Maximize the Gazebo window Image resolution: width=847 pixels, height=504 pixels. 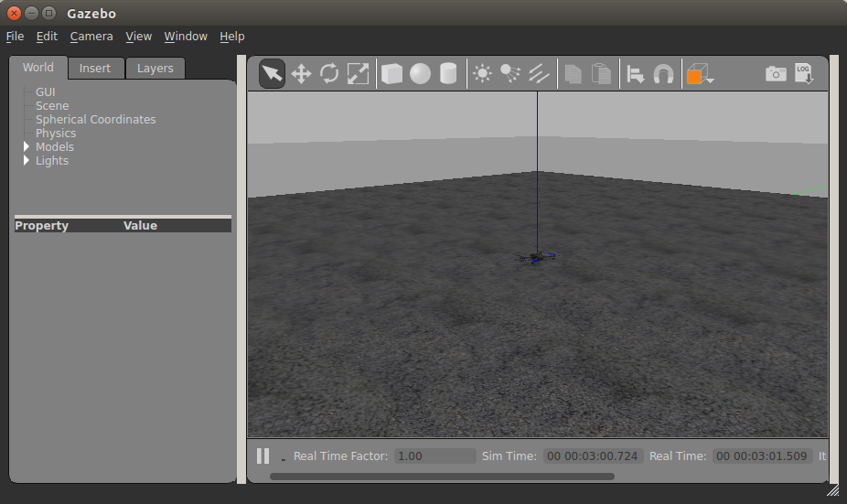click(48, 13)
